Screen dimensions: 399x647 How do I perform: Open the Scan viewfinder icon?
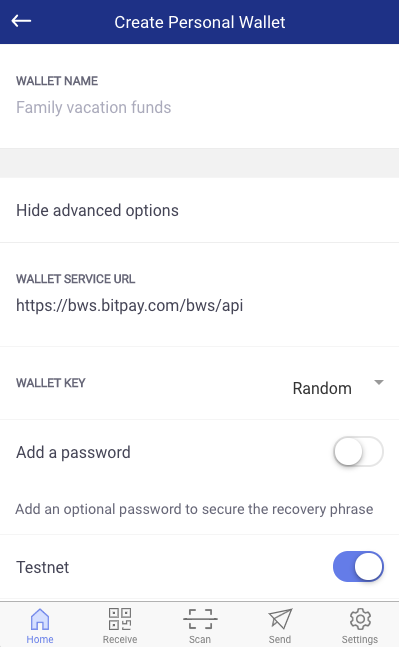[x=200, y=619]
